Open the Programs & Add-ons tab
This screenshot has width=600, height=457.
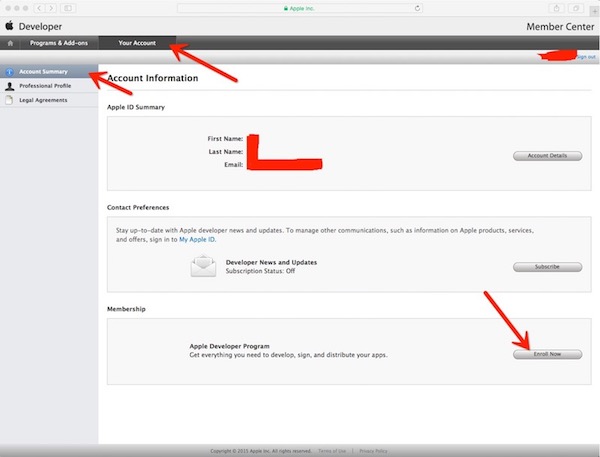58,43
